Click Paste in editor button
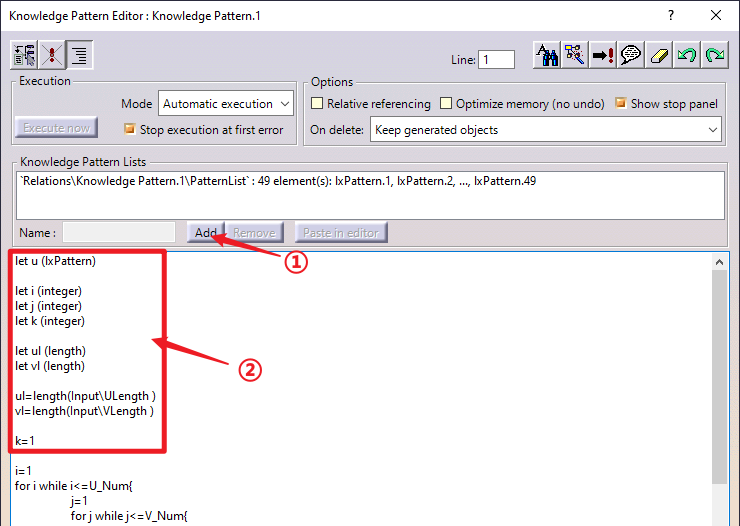Image resolution: width=740 pixels, height=526 pixels. click(341, 233)
